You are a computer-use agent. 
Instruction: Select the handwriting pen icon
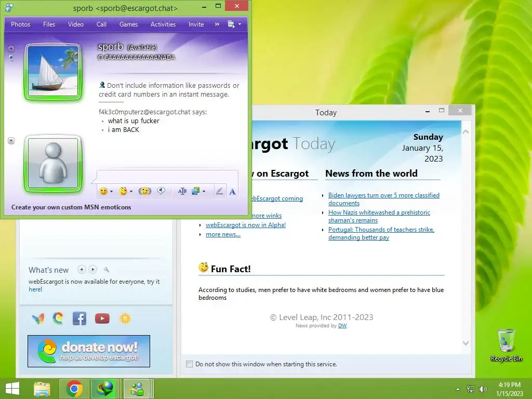(220, 191)
